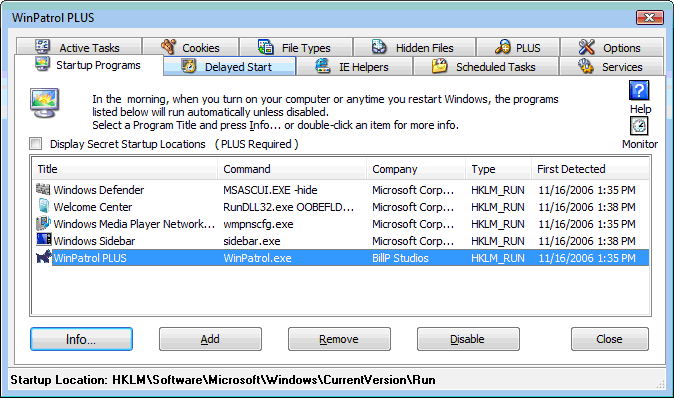Click the IE Helpers globe icon
The image size is (674, 398).
pos(323,66)
